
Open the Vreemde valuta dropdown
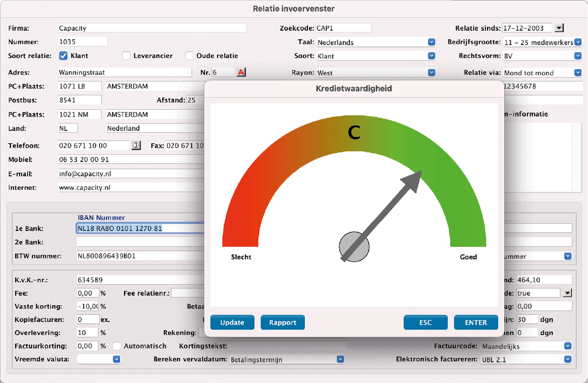pos(99,359)
